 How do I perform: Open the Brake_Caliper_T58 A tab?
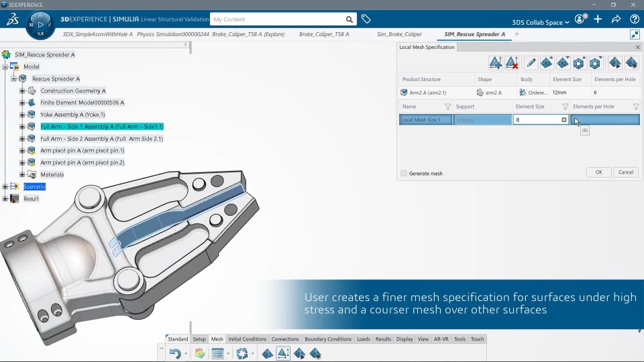pyautogui.click(x=323, y=34)
